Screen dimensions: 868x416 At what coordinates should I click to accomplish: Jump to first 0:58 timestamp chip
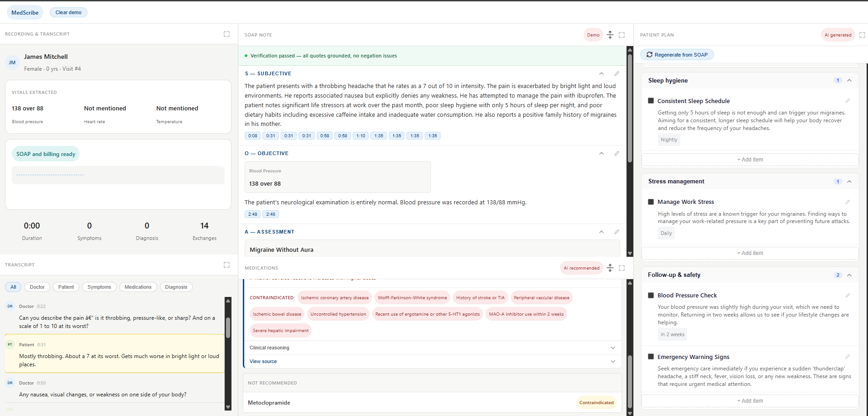click(x=325, y=136)
